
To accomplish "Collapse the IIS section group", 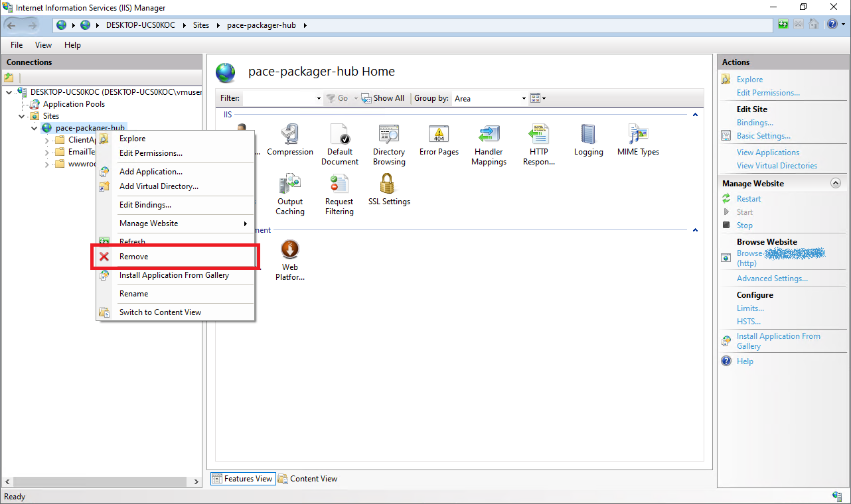I will pos(695,115).
